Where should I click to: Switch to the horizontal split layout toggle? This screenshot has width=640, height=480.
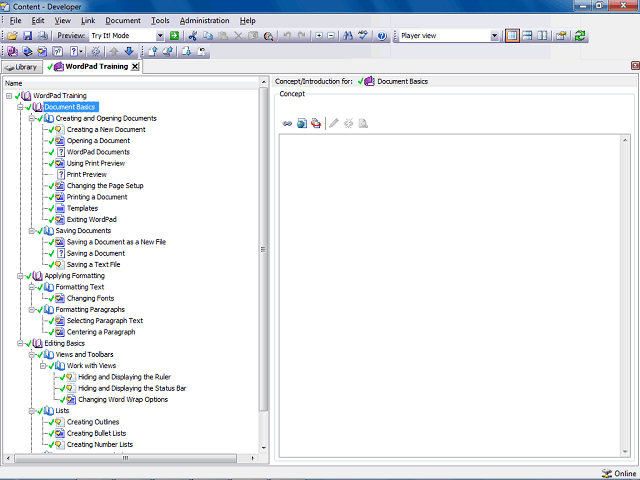[527, 36]
